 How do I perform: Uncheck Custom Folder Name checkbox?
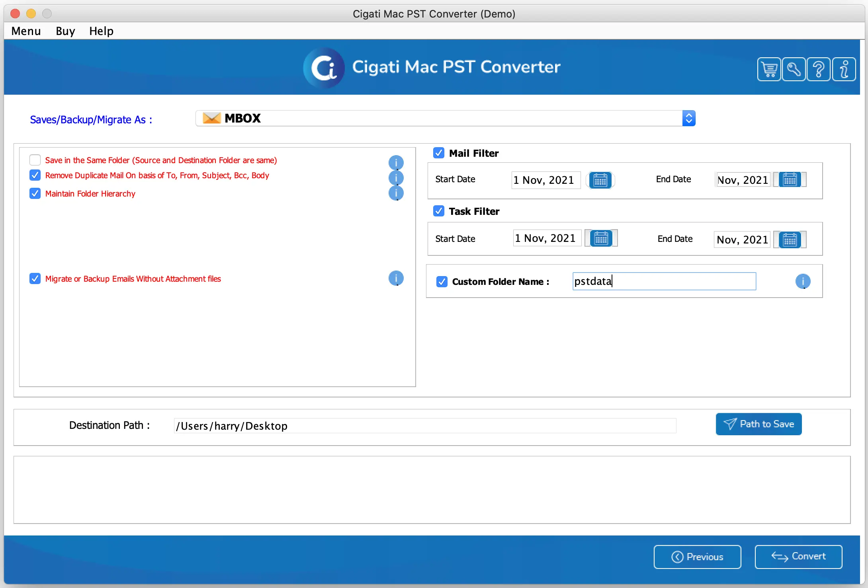point(442,282)
